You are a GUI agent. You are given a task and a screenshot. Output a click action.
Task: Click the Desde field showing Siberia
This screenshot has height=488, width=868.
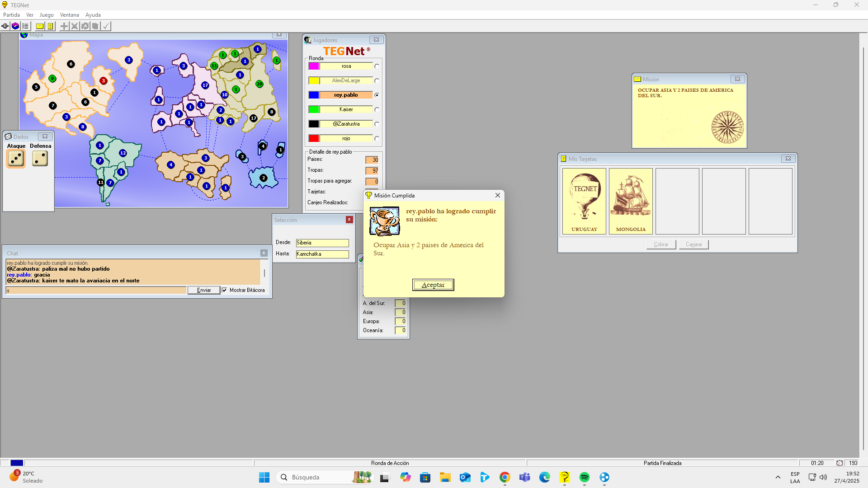point(322,243)
